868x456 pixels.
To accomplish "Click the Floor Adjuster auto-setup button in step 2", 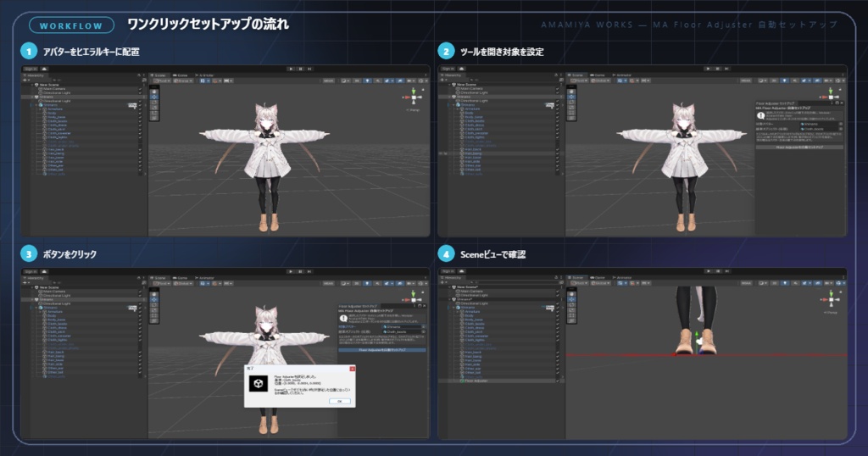I will coord(800,147).
